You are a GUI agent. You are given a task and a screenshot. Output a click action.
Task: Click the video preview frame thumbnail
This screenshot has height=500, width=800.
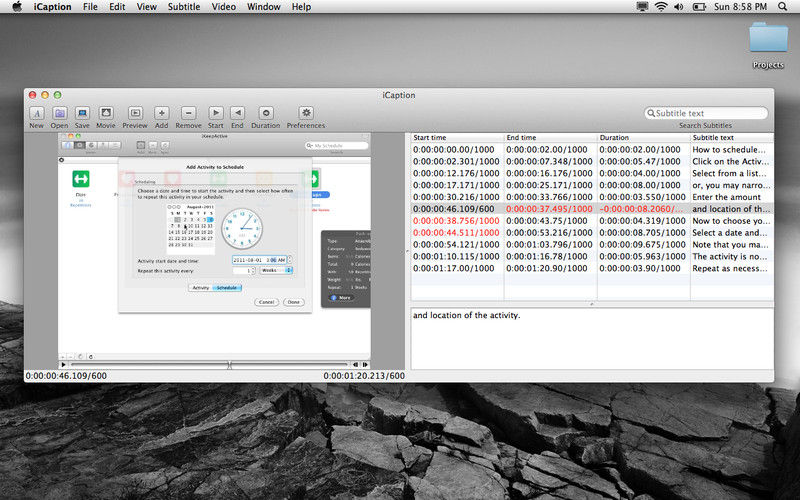214,247
